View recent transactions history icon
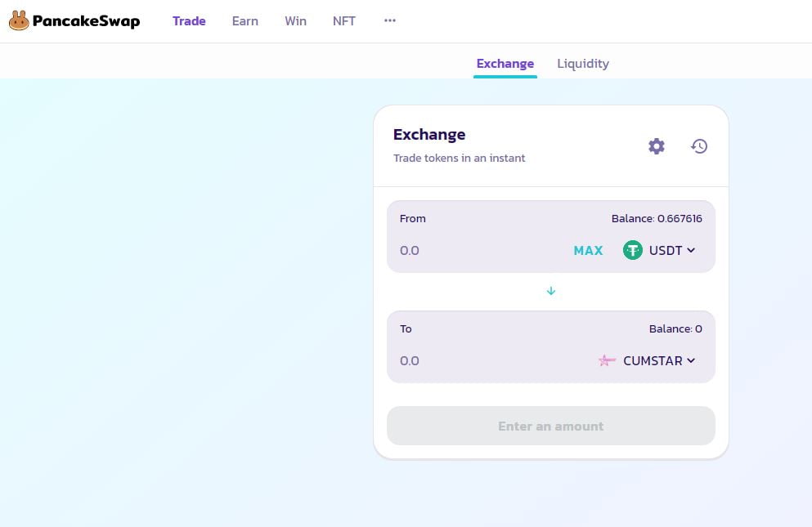This screenshot has height=527, width=812. (x=698, y=146)
